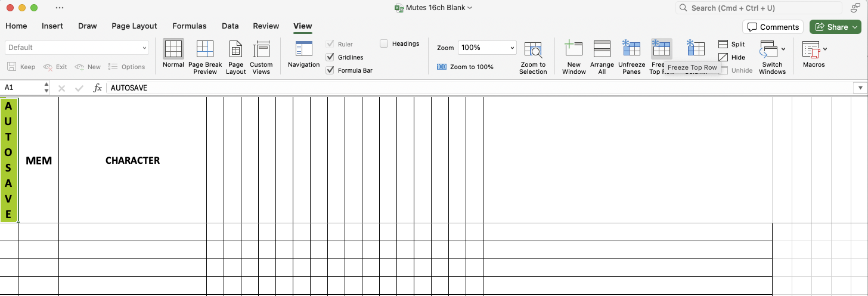This screenshot has height=296, width=868.
Task: Toggle the Formula Bar checkbox
Action: (x=330, y=70)
